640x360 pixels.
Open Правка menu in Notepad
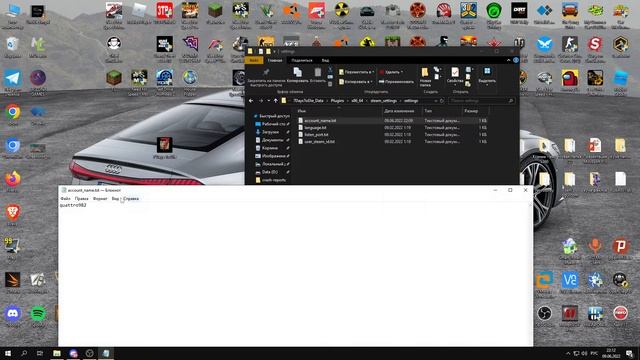(x=82, y=199)
